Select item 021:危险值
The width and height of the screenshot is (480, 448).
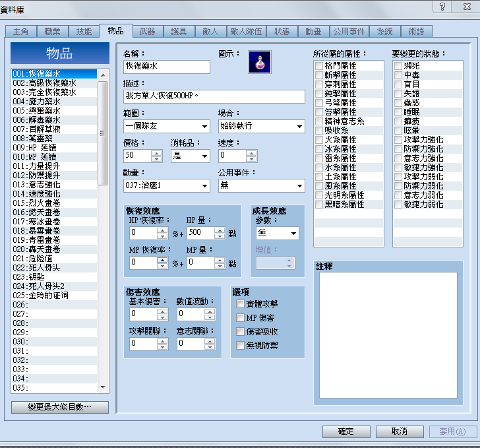(55, 259)
